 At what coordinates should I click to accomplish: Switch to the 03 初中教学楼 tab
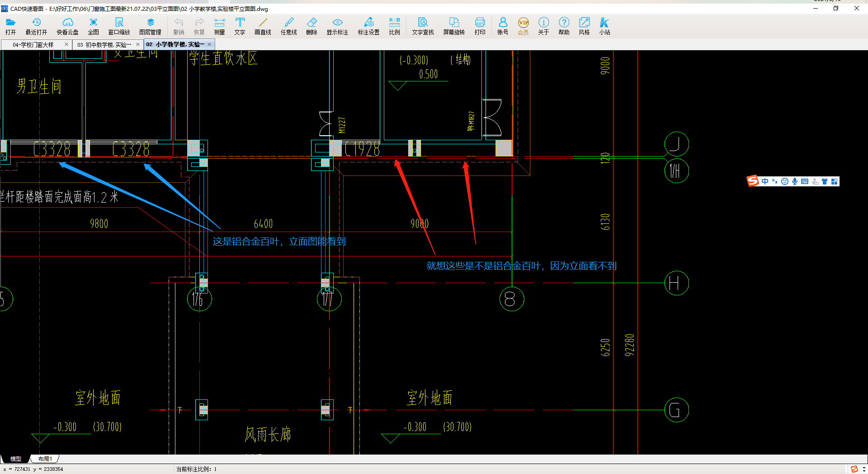[x=104, y=44]
